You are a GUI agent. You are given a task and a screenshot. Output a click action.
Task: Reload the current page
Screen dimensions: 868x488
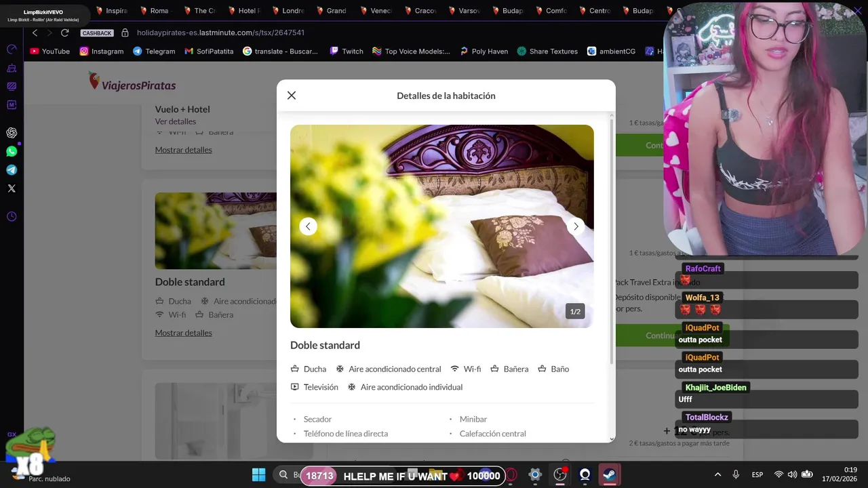[65, 33]
